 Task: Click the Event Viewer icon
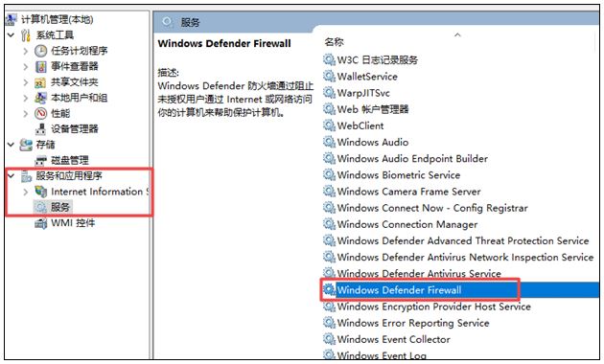tap(41, 66)
